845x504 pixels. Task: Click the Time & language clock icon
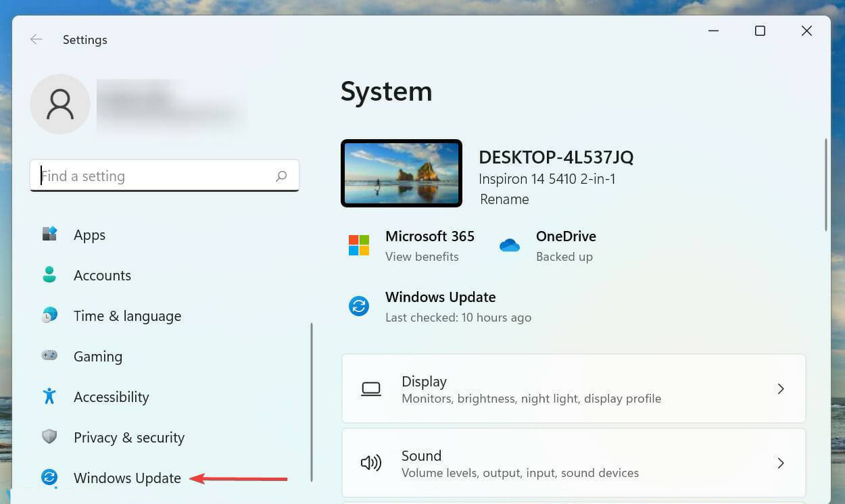point(49,316)
